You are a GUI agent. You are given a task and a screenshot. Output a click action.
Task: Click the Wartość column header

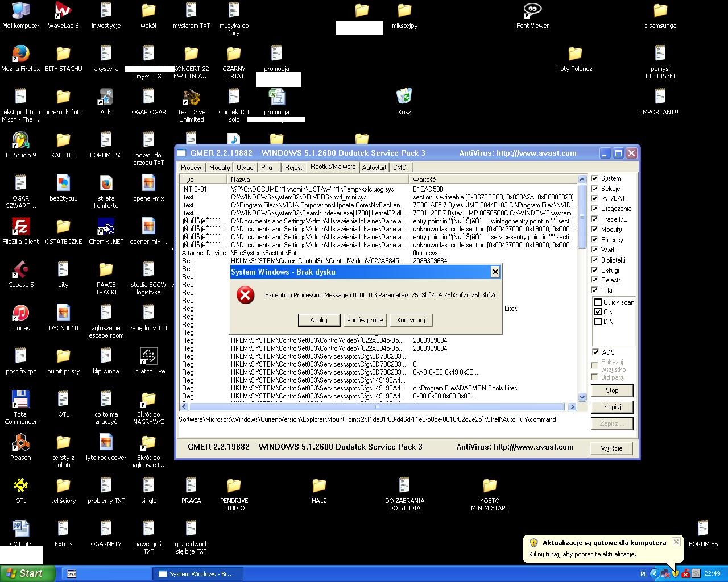(x=493, y=179)
